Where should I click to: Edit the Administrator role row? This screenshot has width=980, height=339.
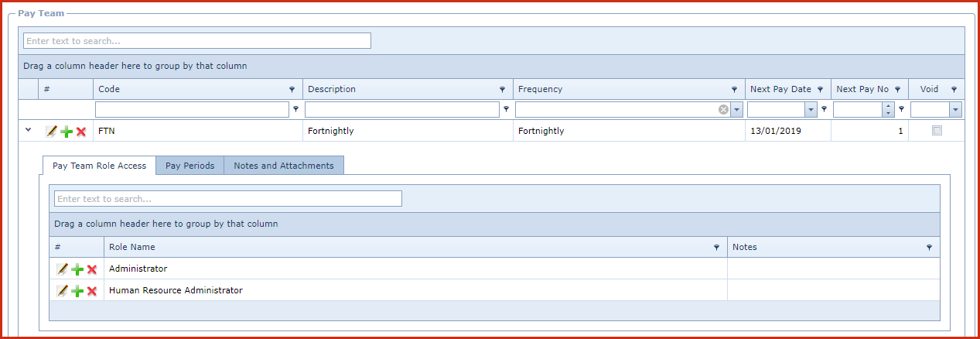[x=62, y=269]
